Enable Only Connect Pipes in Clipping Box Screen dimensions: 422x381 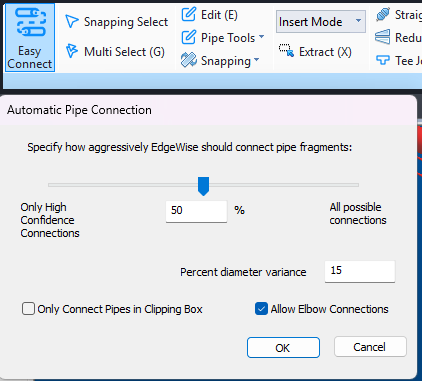coord(28,309)
